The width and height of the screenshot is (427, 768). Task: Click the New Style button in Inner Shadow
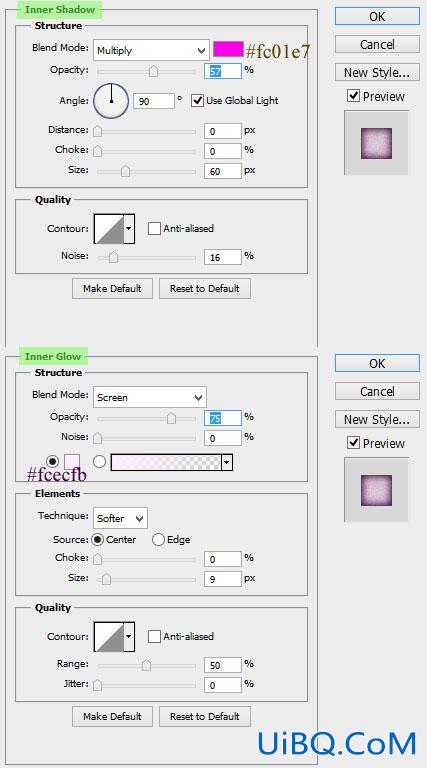click(377, 72)
